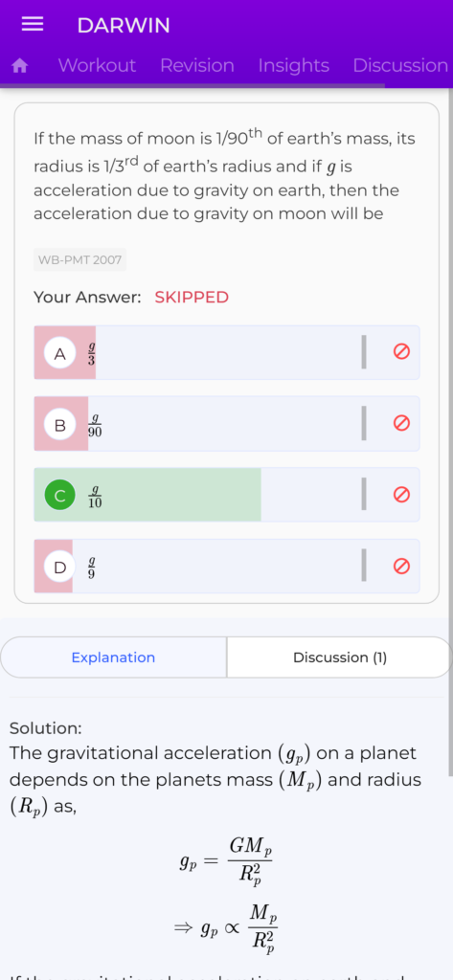Click the WB-PMT 2007 tag
This screenshot has width=453, height=980.
(80, 259)
